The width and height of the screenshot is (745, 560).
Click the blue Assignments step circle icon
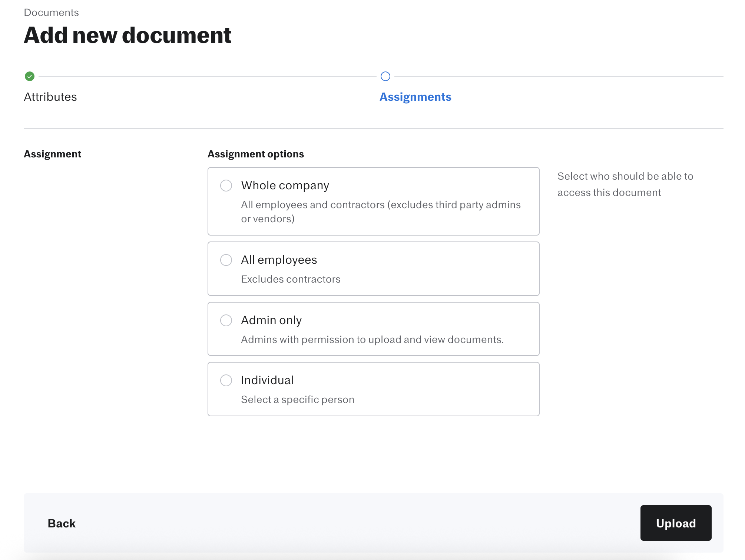point(385,76)
